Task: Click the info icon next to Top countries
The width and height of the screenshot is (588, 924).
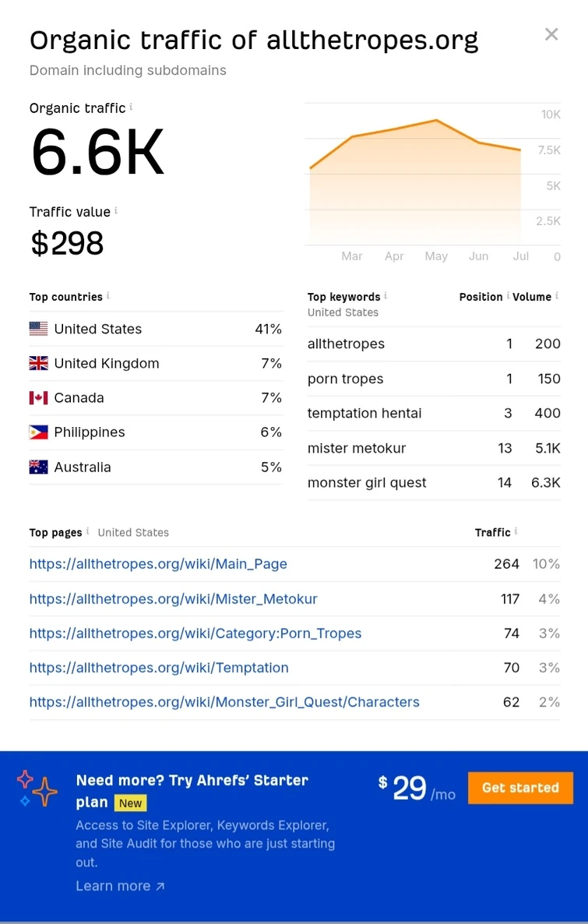Action: pos(107,295)
